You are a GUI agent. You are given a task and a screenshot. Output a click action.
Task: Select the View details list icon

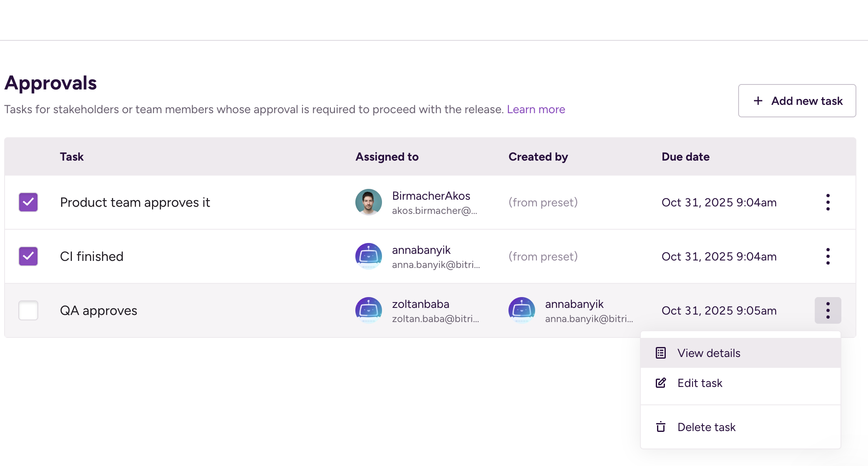tap(660, 352)
